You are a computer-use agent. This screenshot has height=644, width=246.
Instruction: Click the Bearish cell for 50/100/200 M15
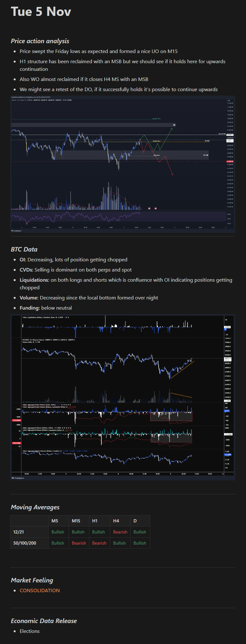(x=79, y=543)
